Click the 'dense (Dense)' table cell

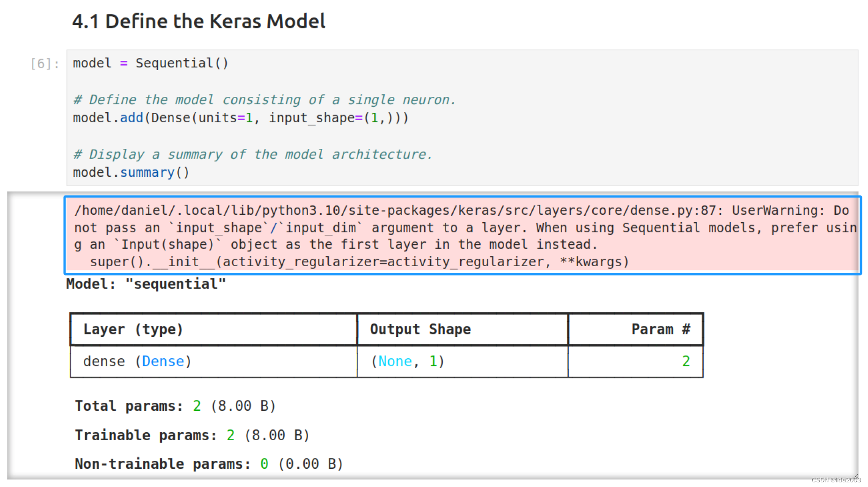pos(137,361)
